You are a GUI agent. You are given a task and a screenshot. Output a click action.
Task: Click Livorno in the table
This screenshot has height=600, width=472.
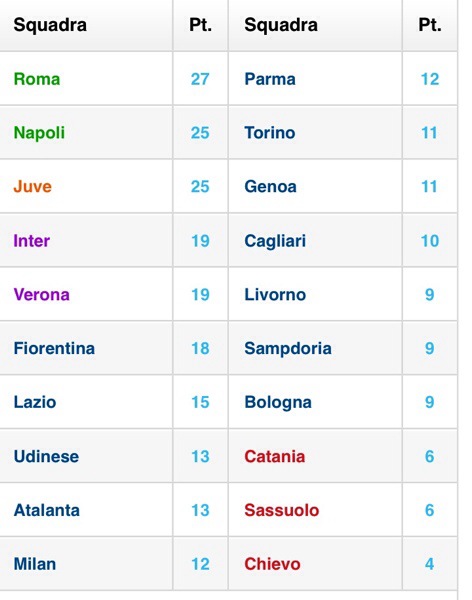pyautogui.click(x=275, y=295)
